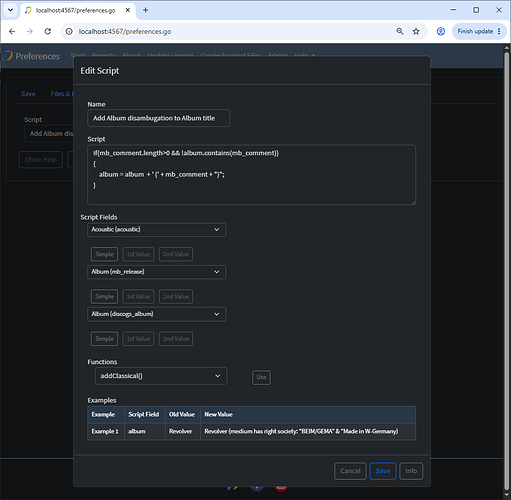
Task: Click inside the script Name input field
Action: click(x=158, y=118)
